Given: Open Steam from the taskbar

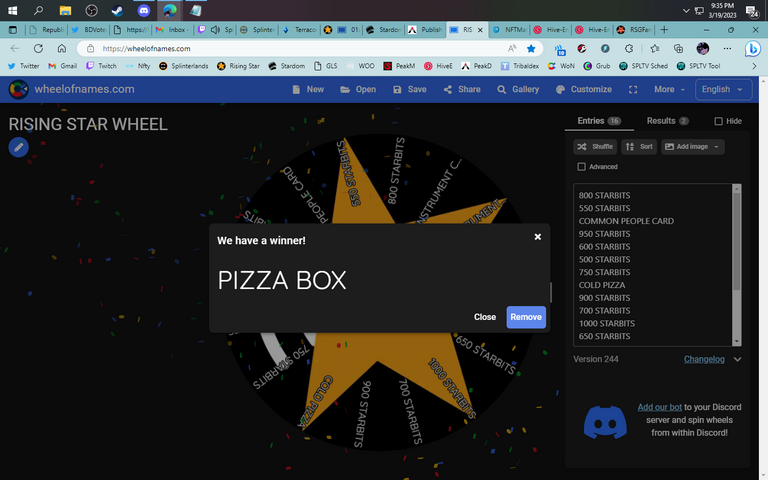Looking at the screenshot, I should 117,10.
